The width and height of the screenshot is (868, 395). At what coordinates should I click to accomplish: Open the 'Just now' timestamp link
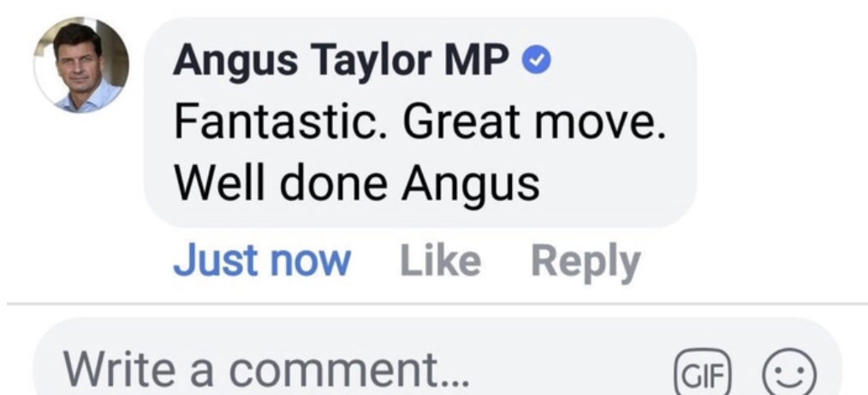pos(262,261)
